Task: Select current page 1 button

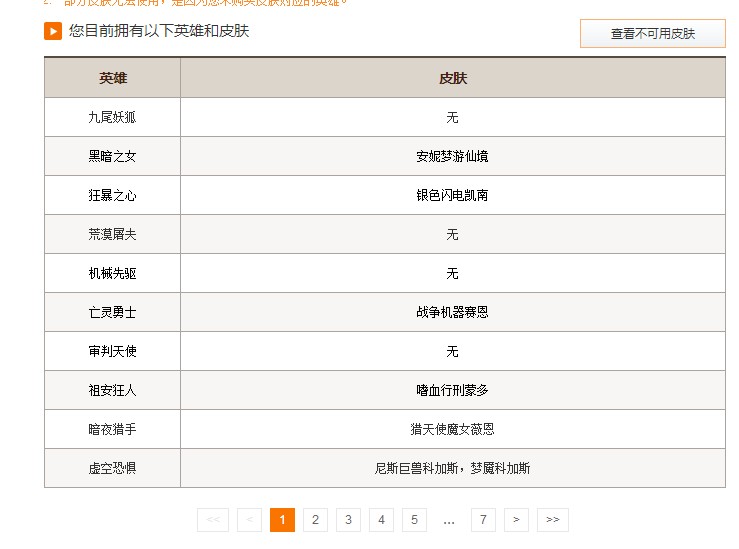Action: 282,520
